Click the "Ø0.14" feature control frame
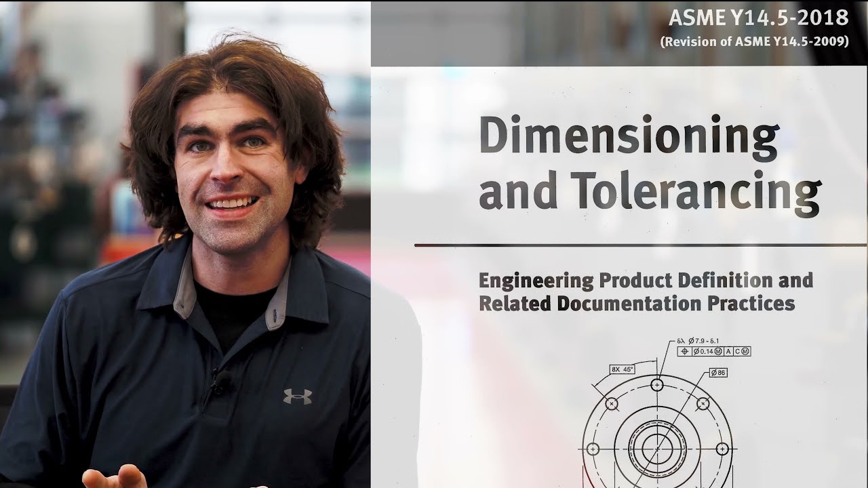The image size is (868, 488). [713, 351]
